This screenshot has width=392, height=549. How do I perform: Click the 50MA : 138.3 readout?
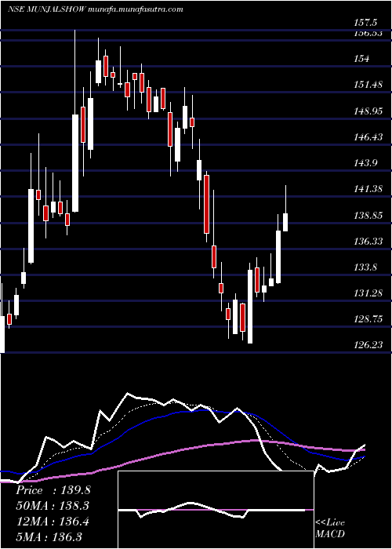(53, 506)
